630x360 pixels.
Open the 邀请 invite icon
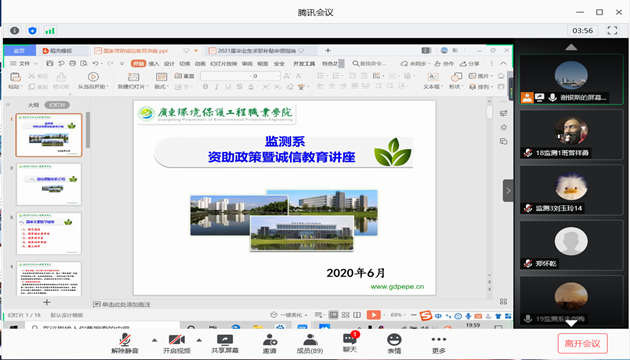point(270,344)
